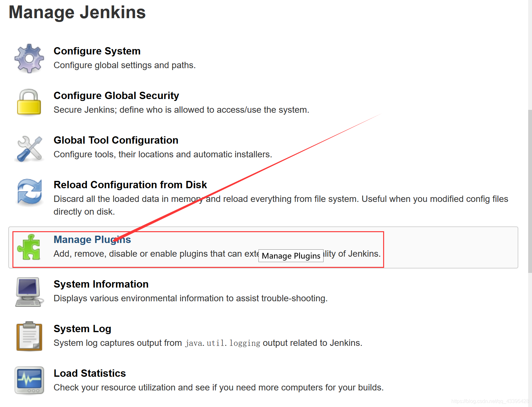Click 'Displays various environmental information' description
Screen dimensions: 532x407
click(191, 298)
